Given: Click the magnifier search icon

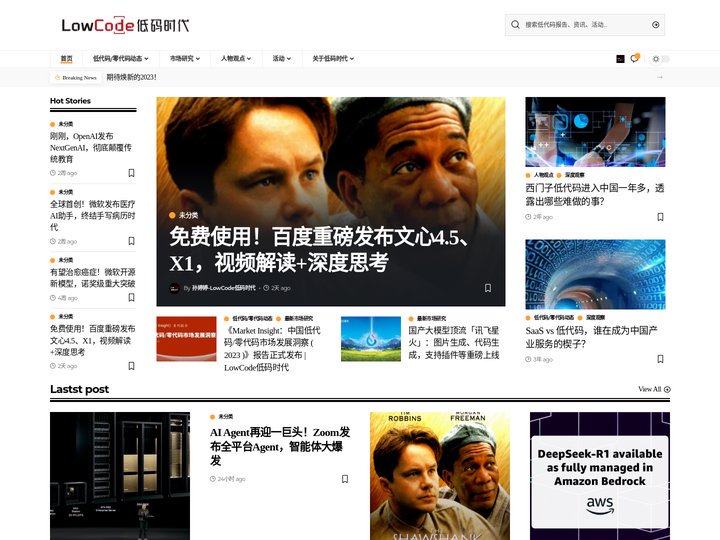Looking at the screenshot, I should click(x=515, y=24).
